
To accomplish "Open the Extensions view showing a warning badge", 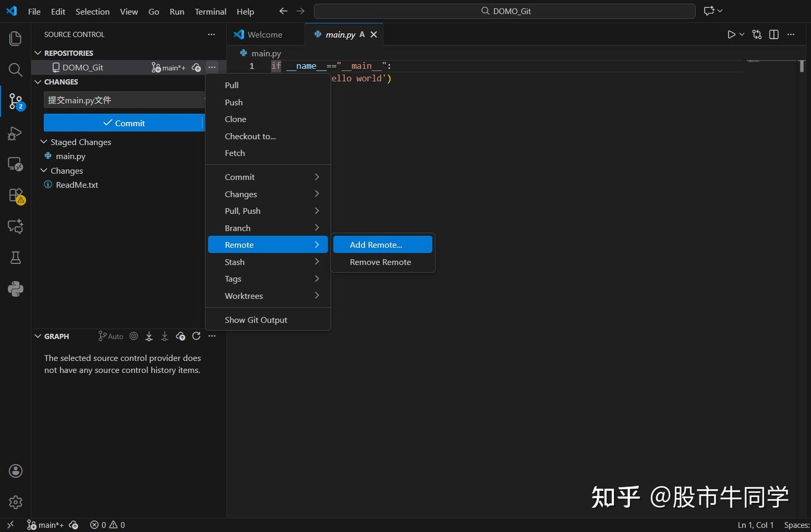I will click(x=15, y=195).
